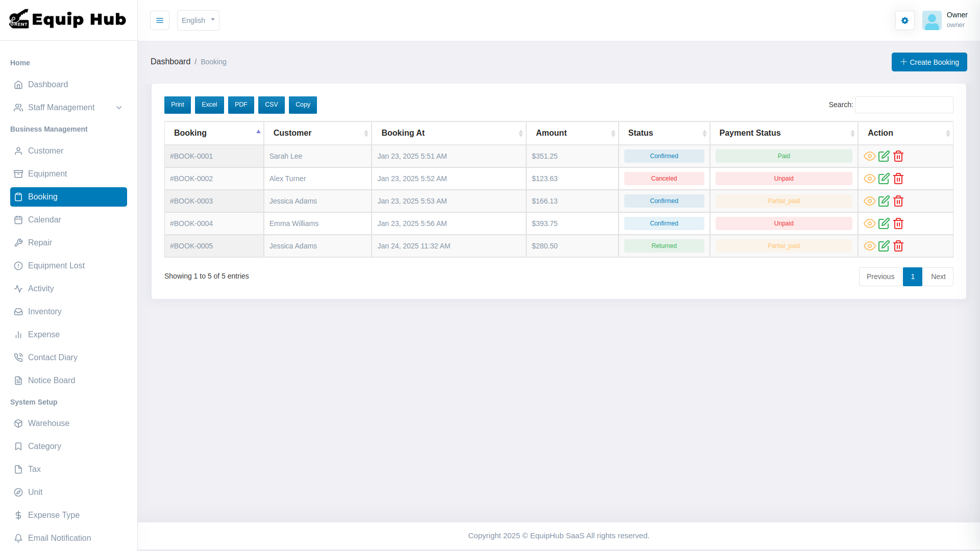Select page 1 in pagination
Image resolution: width=980 pixels, height=551 pixels.
pyautogui.click(x=913, y=277)
